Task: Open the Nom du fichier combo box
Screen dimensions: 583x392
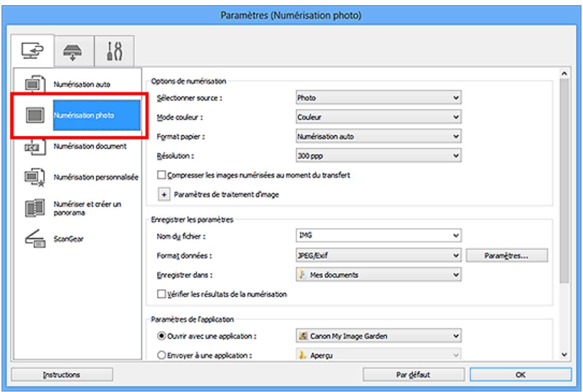Action: click(x=378, y=236)
